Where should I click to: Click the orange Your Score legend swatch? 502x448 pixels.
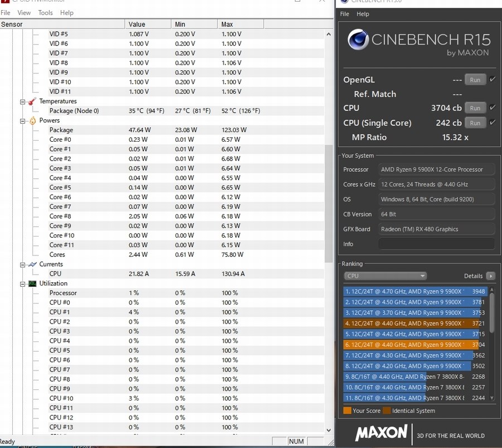[346, 411]
